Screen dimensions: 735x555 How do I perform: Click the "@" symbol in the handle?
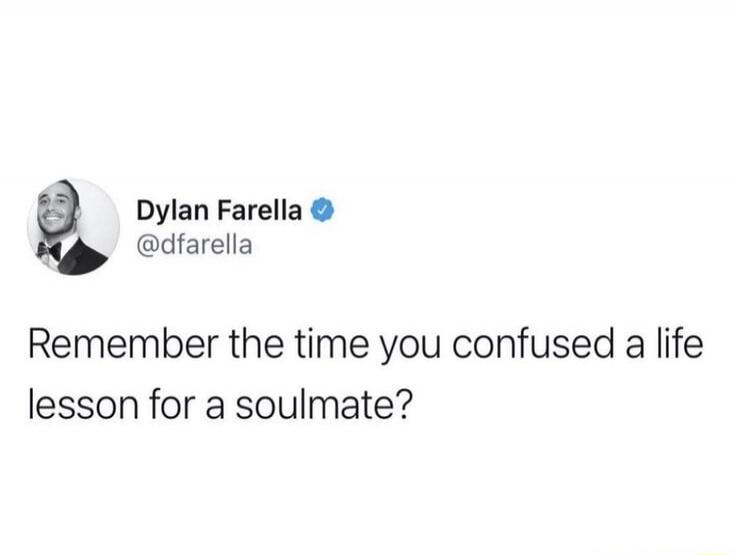tap(148, 246)
